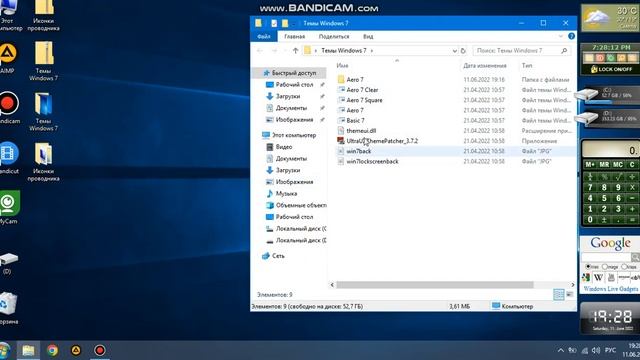Screen dimensions: 640x360
Task: Select Сеть in navigation pane
Action: [x=278, y=256]
